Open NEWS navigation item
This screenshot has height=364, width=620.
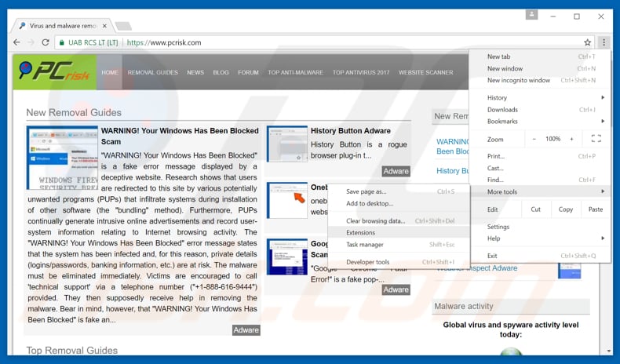195,72
